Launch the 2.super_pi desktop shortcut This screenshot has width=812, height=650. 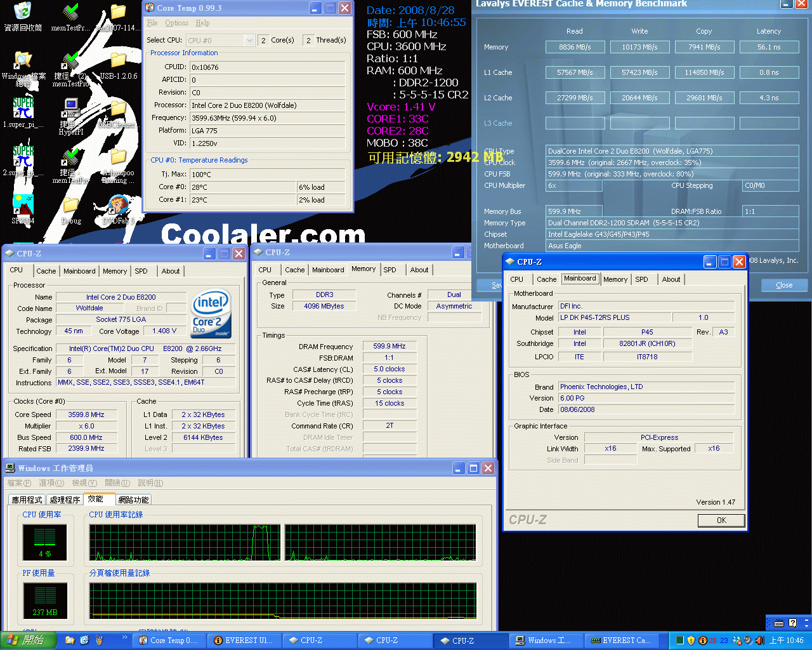point(23,161)
